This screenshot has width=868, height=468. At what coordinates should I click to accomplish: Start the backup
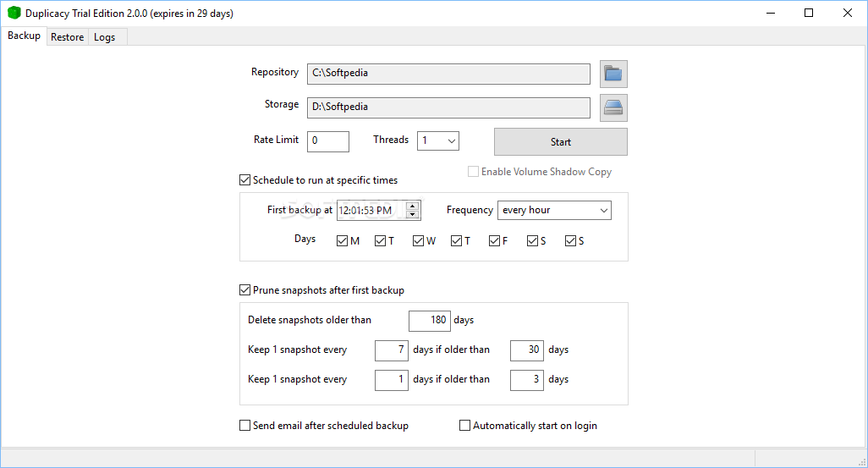560,142
